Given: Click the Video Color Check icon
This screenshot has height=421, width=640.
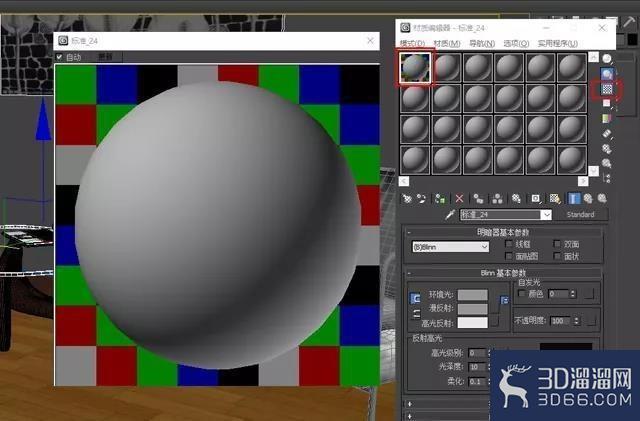Looking at the screenshot, I should pos(607,118).
